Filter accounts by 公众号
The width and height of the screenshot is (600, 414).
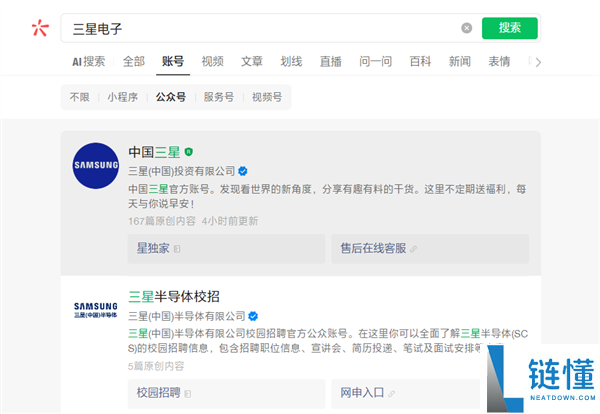pyautogui.click(x=171, y=97)
